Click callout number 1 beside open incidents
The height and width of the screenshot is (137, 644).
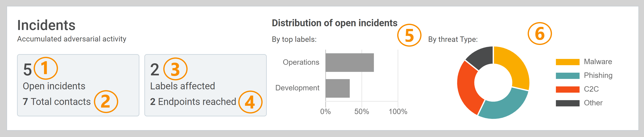[x=46, y=68]
